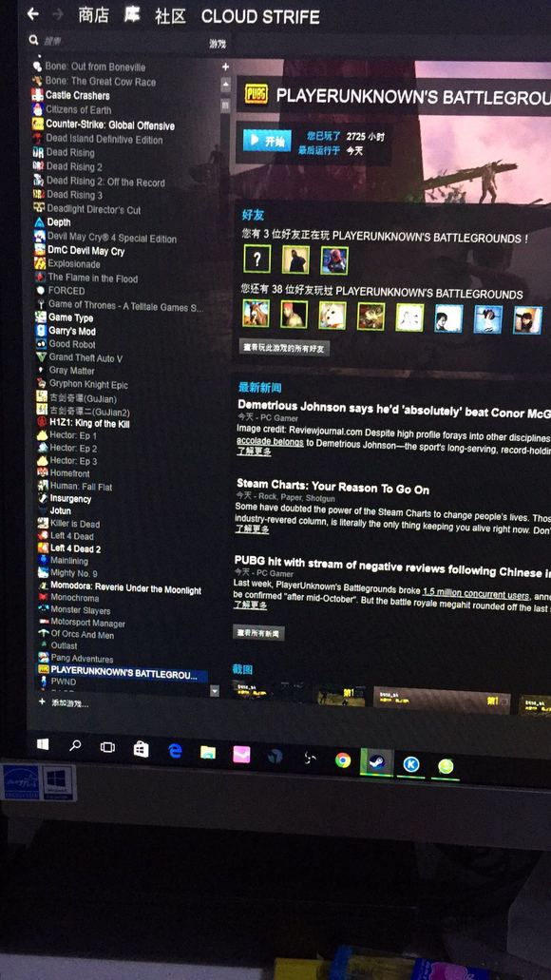The image size is (551, 980).
Task: Click the forward arrow navigation icon
Action: point(58,13)
